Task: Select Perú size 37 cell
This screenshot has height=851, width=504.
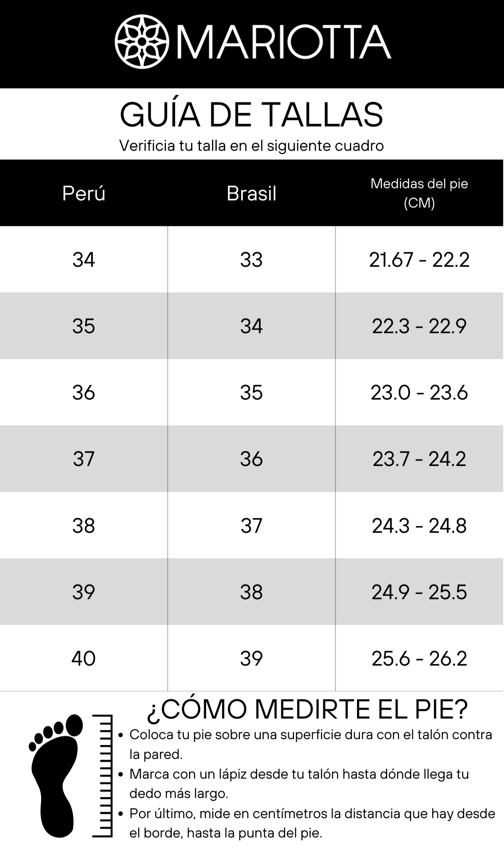Action: (84, 458)
